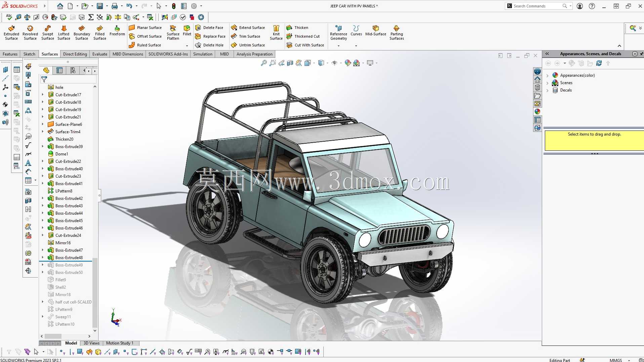The width and height of the screenshot is (644, 362).
Task: Switch to the Evaluate tab
Action: [100, 54]
